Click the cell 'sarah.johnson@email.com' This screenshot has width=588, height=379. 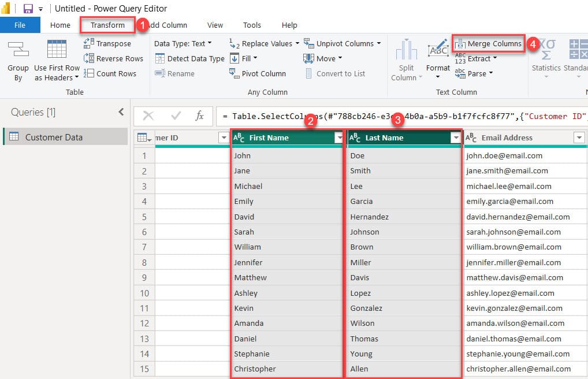pyautogui.click(x=525, y=232)
